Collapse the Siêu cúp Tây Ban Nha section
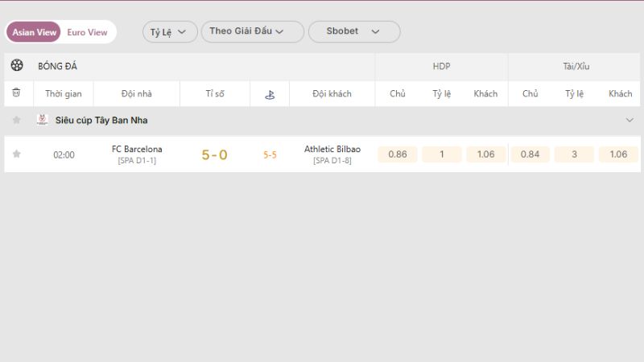 [630, 120]
